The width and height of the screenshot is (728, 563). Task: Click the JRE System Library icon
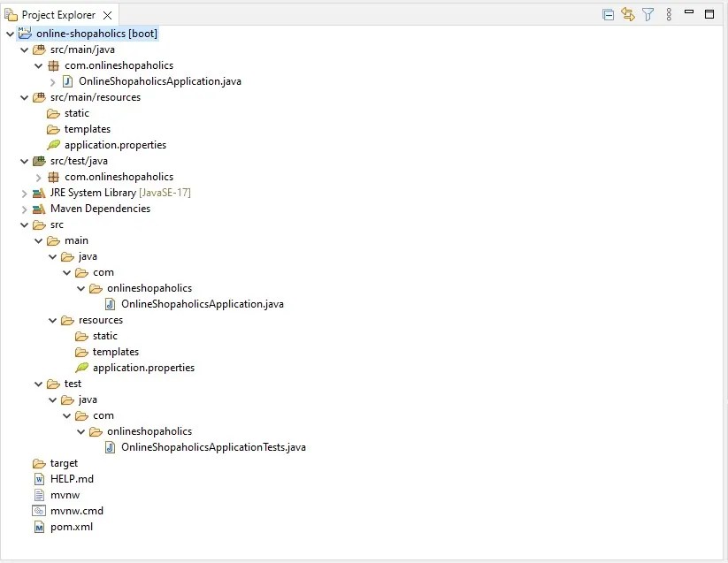pos(38,193)
